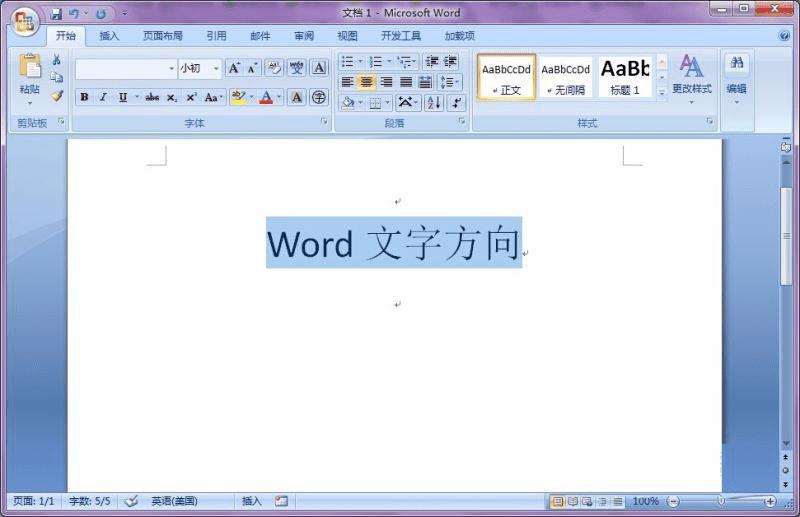Slide the zoom slider handle

721,501
